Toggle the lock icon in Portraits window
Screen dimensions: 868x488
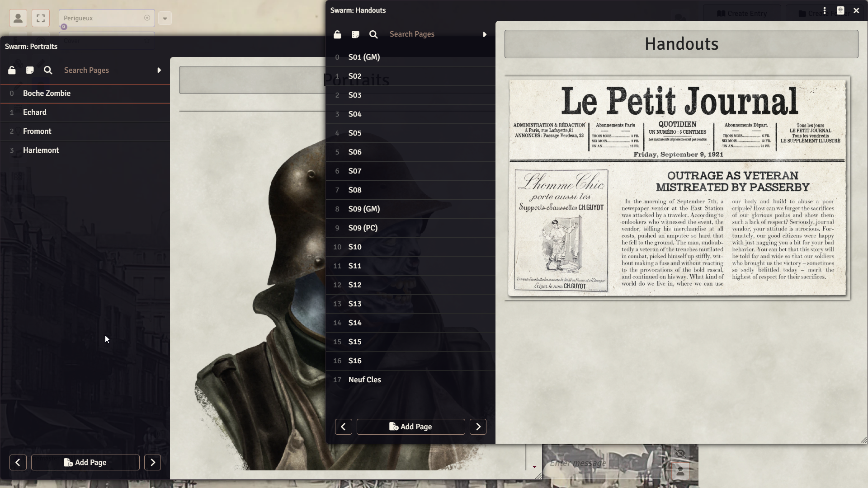coord(12,70)
